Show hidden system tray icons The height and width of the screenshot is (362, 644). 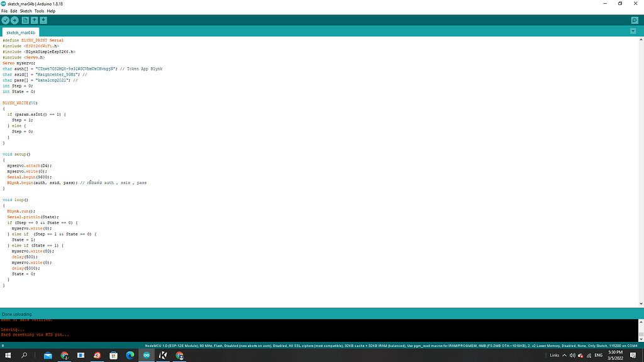(565, 356)
